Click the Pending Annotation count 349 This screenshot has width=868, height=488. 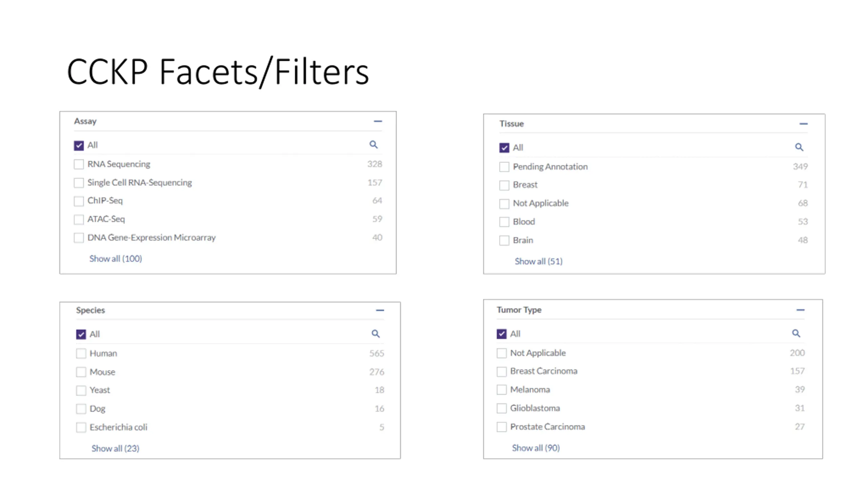[801, 167]
